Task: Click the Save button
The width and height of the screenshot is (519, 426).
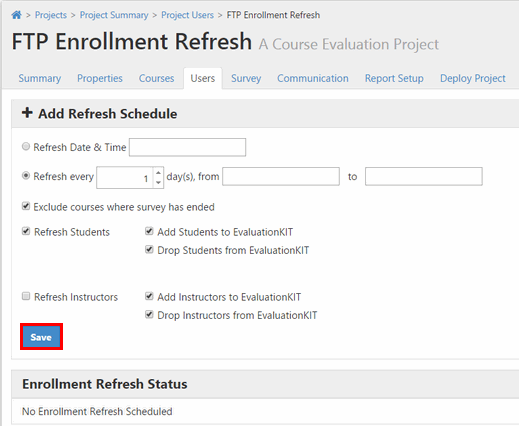Action: click(x=41, y=337)
